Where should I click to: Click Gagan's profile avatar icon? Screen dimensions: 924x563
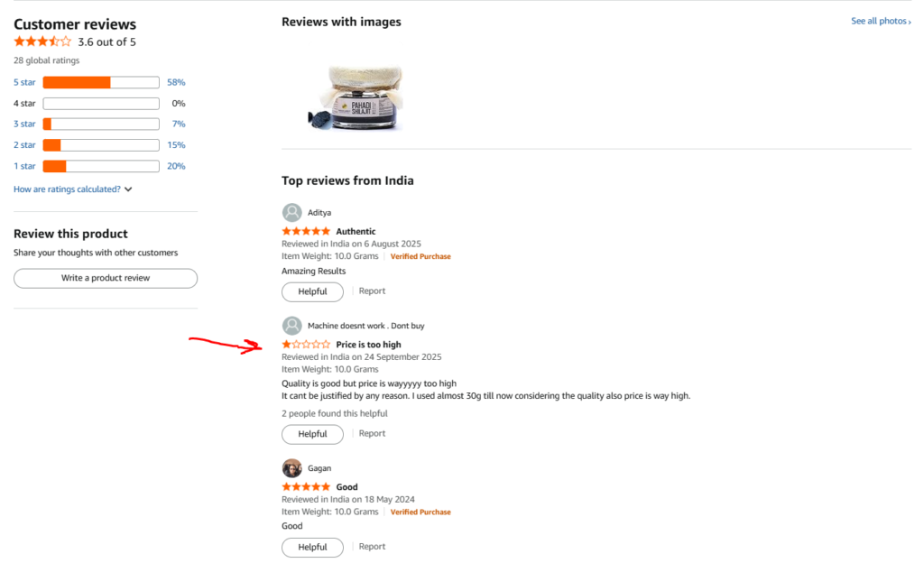click(x=292, y=467)
